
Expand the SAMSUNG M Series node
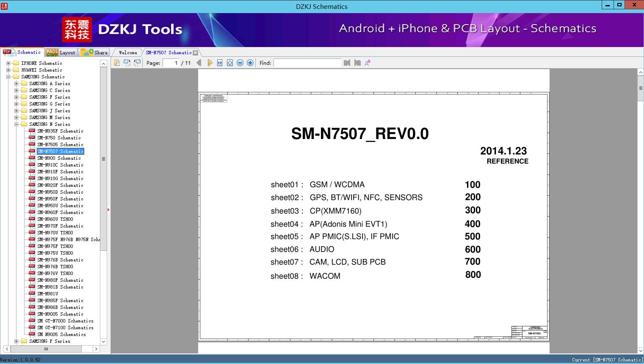[16, 117]
